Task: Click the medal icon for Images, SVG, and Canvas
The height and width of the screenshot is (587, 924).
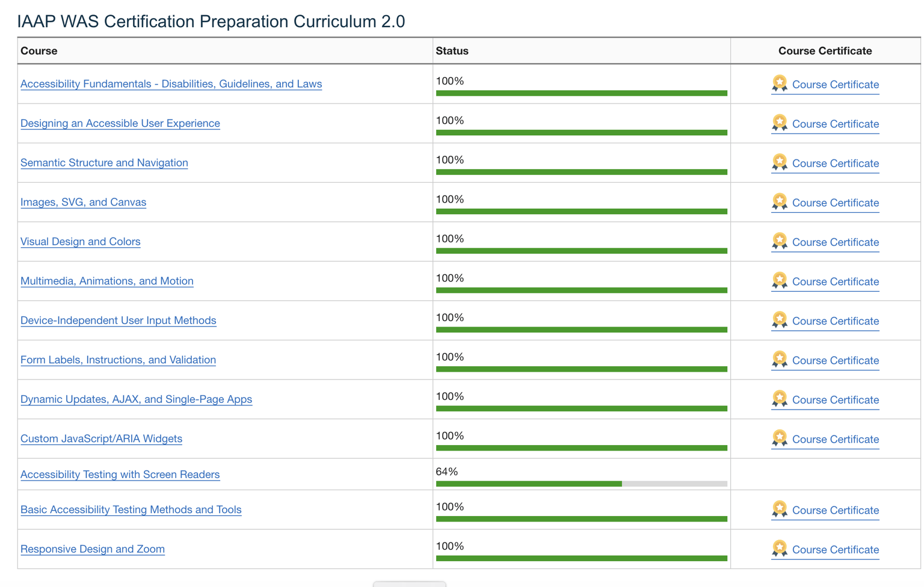Action: click(780, 202)
